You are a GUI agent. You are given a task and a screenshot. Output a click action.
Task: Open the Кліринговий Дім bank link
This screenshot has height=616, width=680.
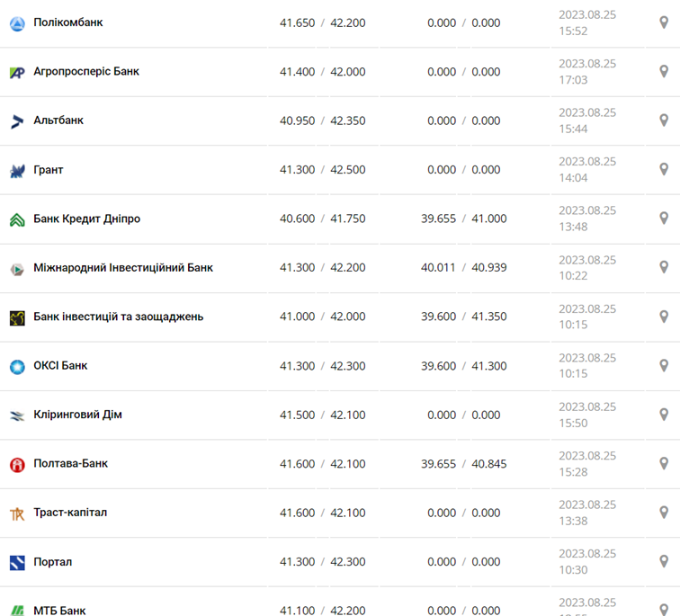(77, 415)
